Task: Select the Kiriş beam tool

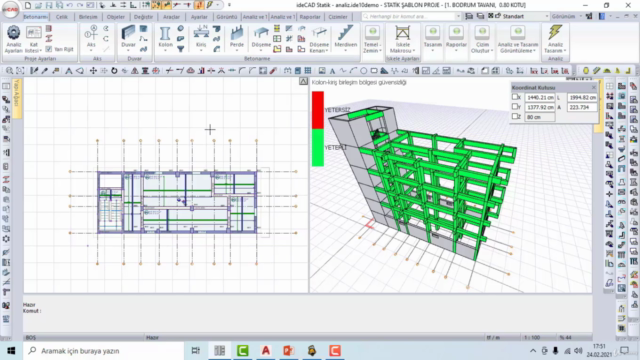Action: click(x=201, y=39)
